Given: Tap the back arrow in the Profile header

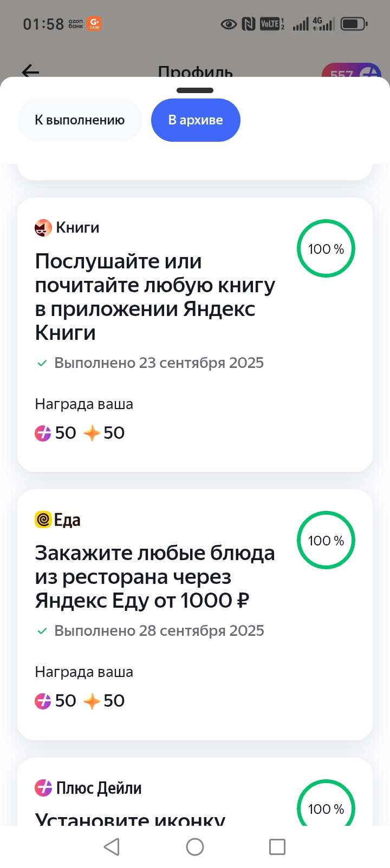Looking at the screenshot, I should click(30, 71).
